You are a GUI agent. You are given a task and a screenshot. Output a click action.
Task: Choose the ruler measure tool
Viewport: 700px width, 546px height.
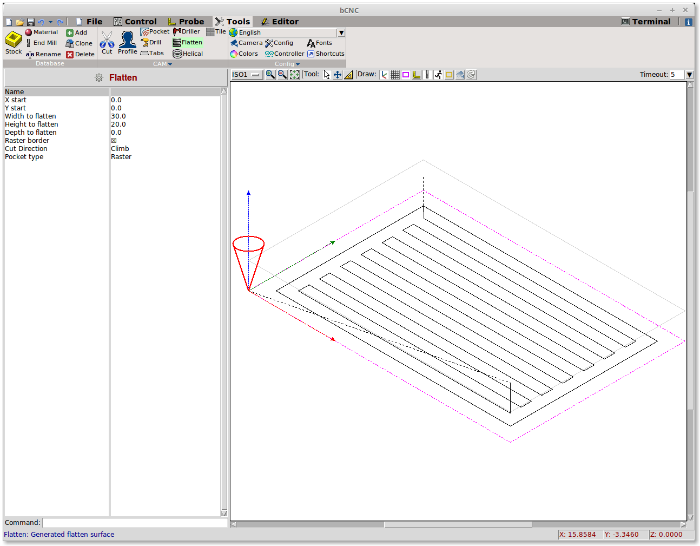click(349, 75)
